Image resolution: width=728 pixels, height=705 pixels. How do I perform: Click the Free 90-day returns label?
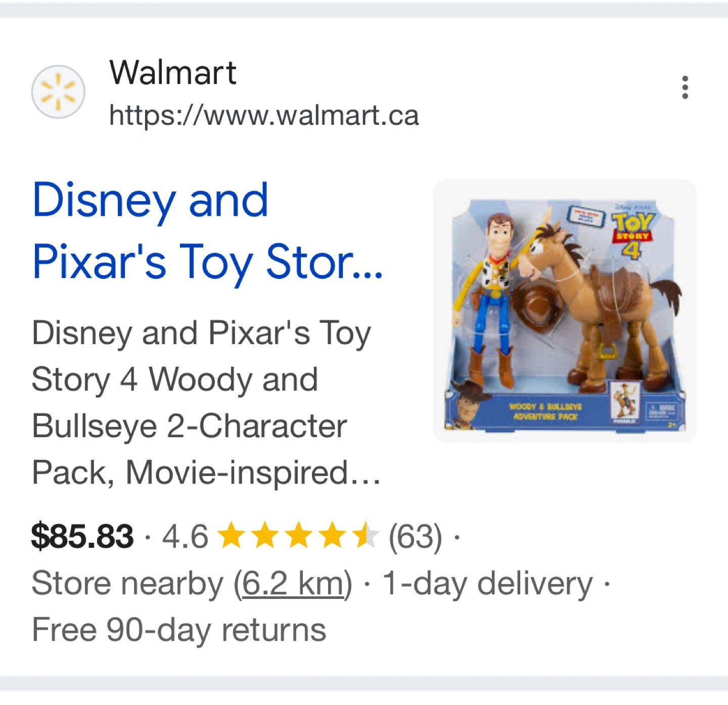pyautogui.click(x=179, y=630)
